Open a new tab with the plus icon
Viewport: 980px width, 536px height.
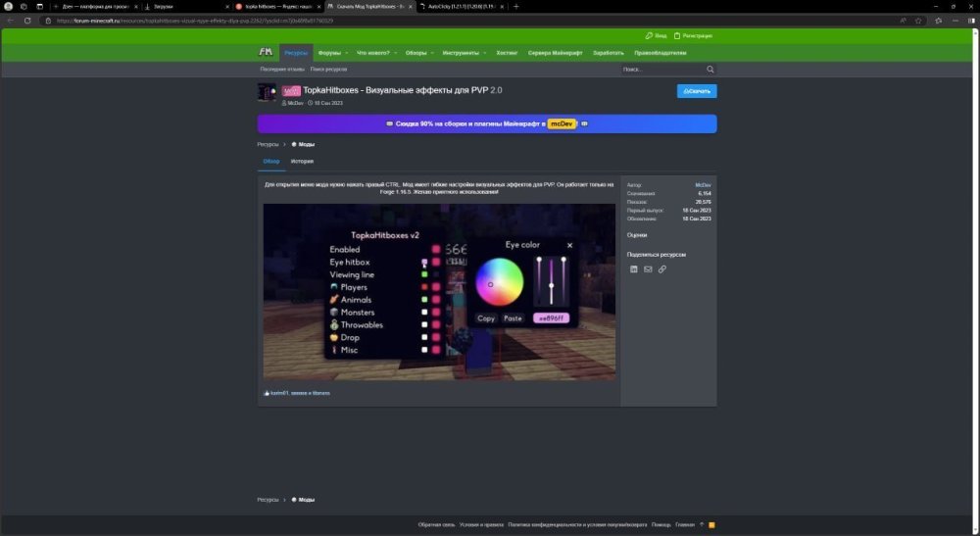[x=515, y=6]
